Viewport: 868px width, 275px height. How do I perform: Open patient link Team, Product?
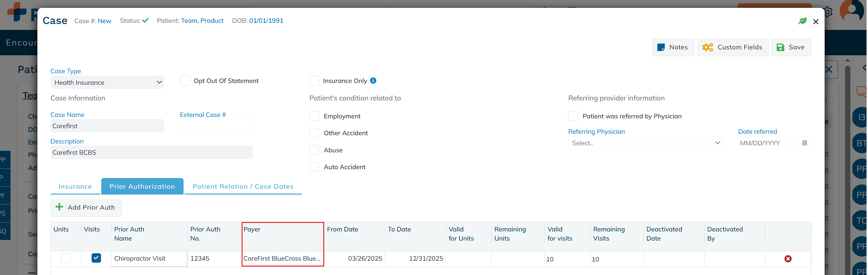(202, 21)
